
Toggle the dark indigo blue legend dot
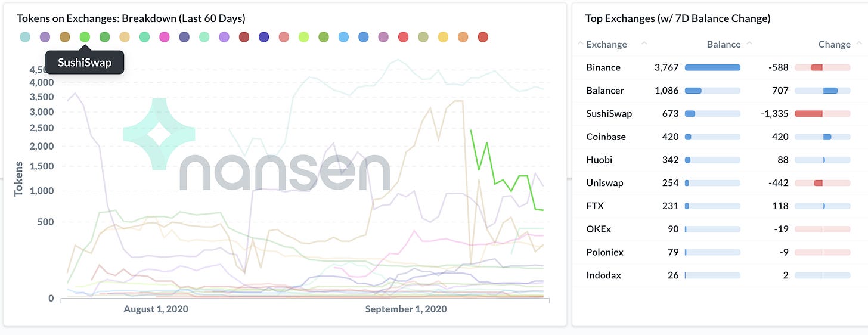point(264,37)
